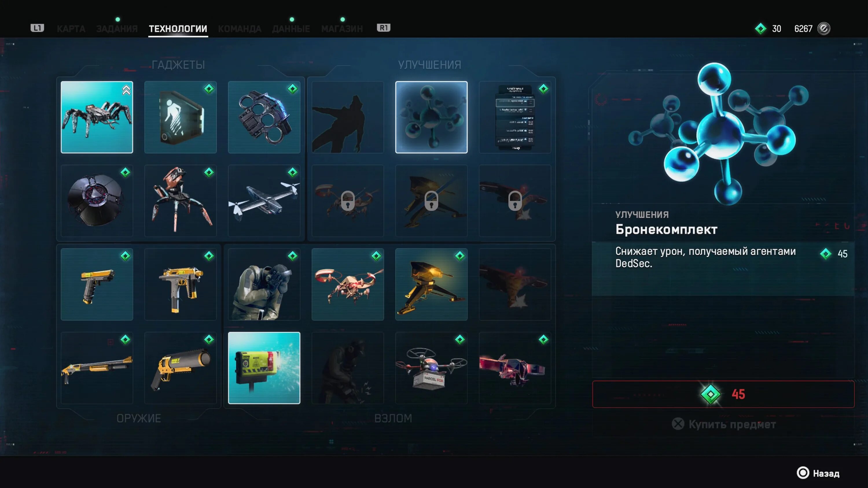Click the L1 previous tab indicator
868x488 pixels.
click(x=37, y=28)
